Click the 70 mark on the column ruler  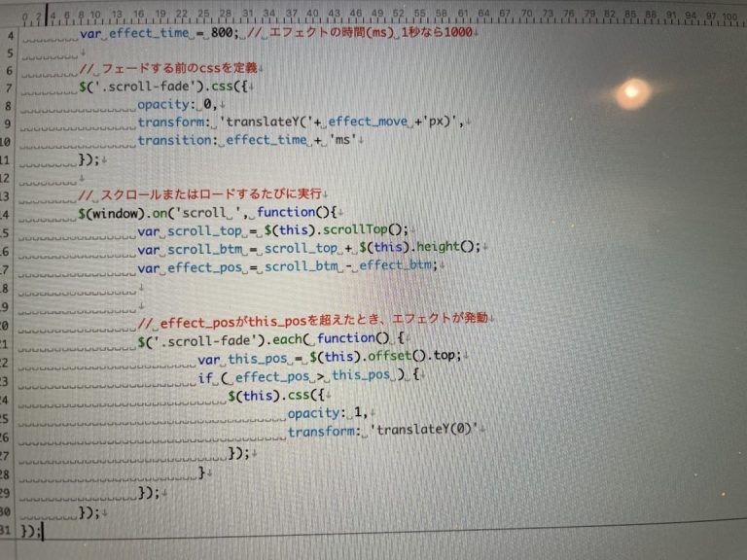(x=526, y=14)
